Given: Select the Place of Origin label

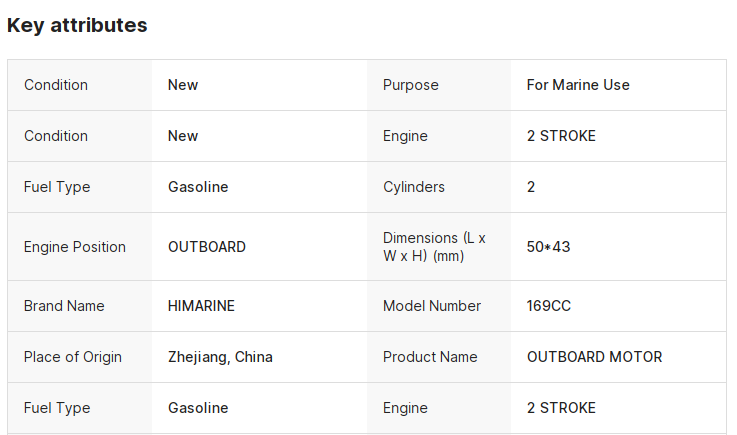Looking at the screenshot, I should pyautogui.click(x=73, y=357).
